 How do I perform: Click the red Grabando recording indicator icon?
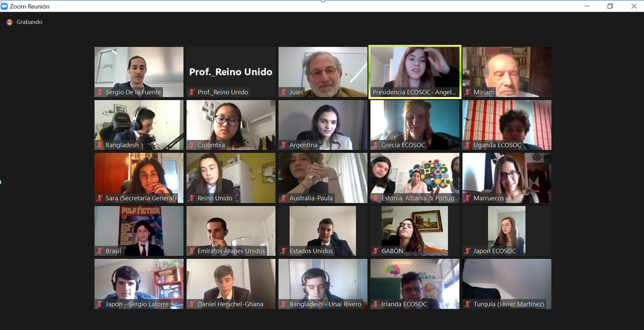(9, 22)
